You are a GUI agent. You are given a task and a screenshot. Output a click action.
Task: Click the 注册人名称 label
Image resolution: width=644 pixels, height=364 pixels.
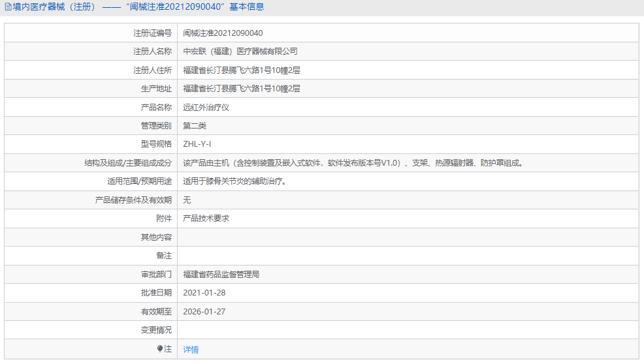[x=152, y=52]
